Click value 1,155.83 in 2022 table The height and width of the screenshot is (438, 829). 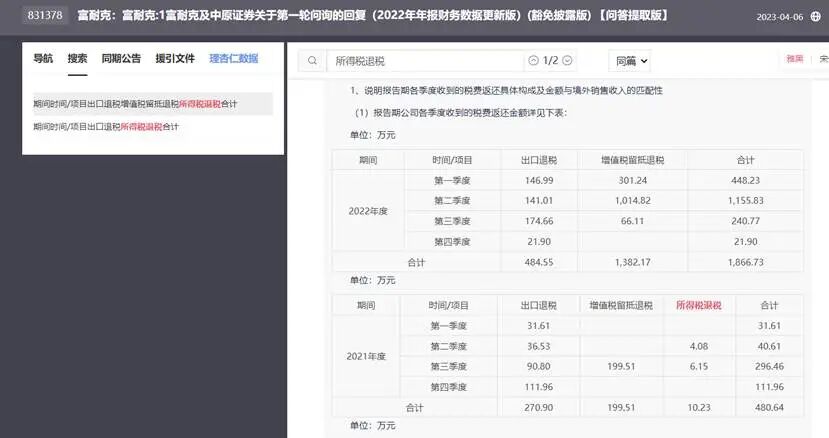pos(745,200)
